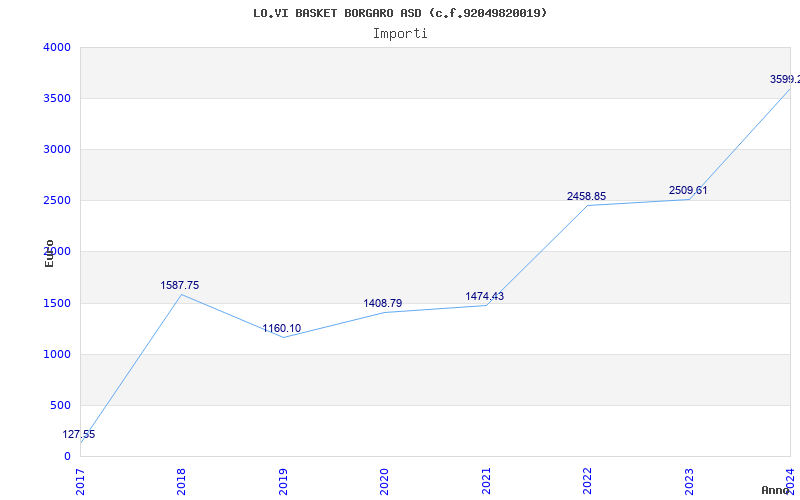Image resolution: width=800 pixels, height=500 pixels.
Task: Click the x-axis year 2021
Action: (x=486, y=481)
